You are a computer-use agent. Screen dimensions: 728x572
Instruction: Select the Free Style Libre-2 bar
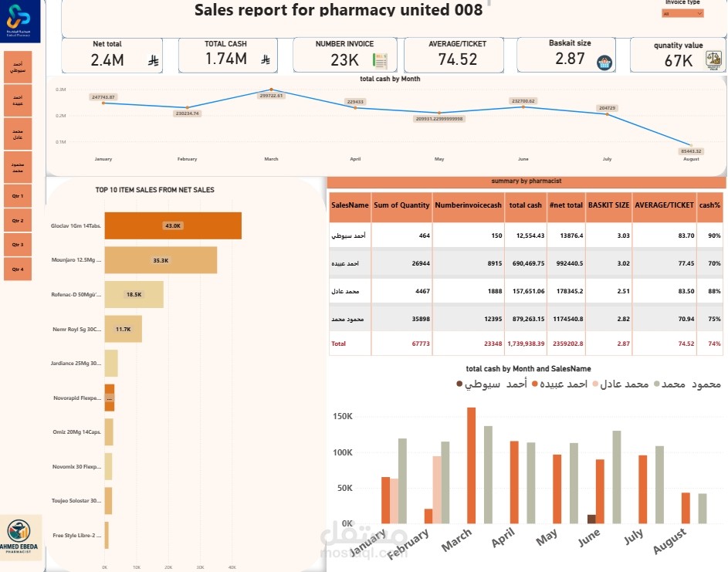coord(107,535)
